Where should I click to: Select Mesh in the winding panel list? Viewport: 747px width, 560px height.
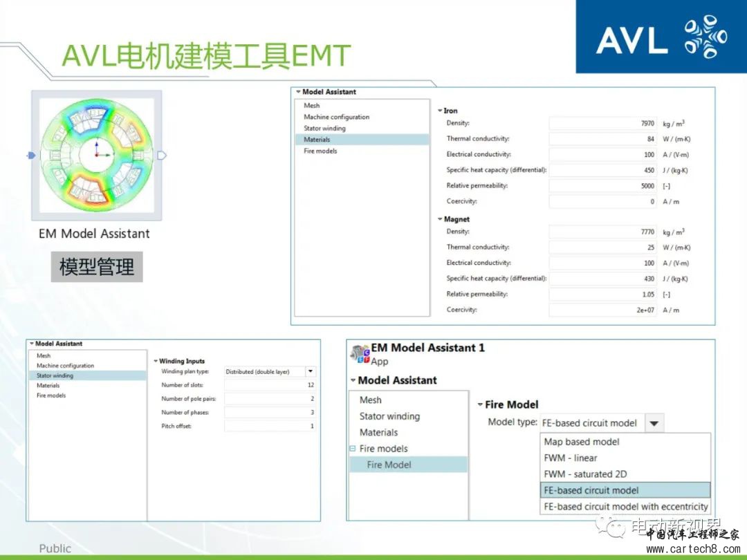click(44, 356)
